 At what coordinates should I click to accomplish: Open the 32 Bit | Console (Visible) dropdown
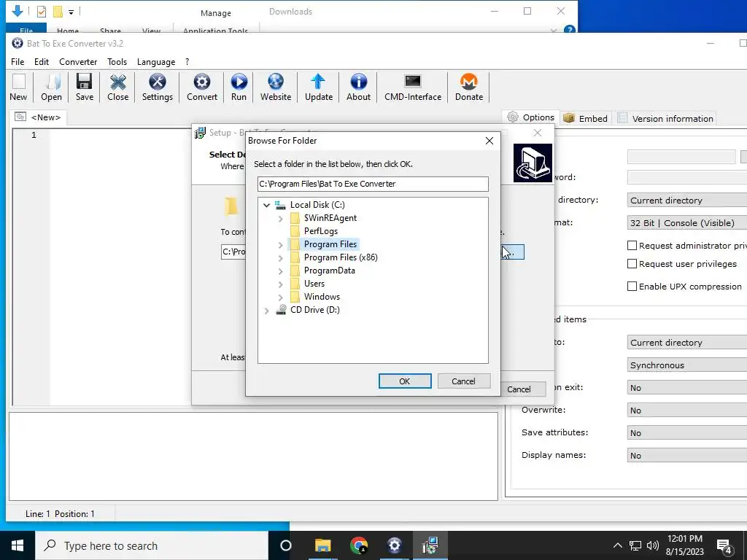tap(687, 223)
